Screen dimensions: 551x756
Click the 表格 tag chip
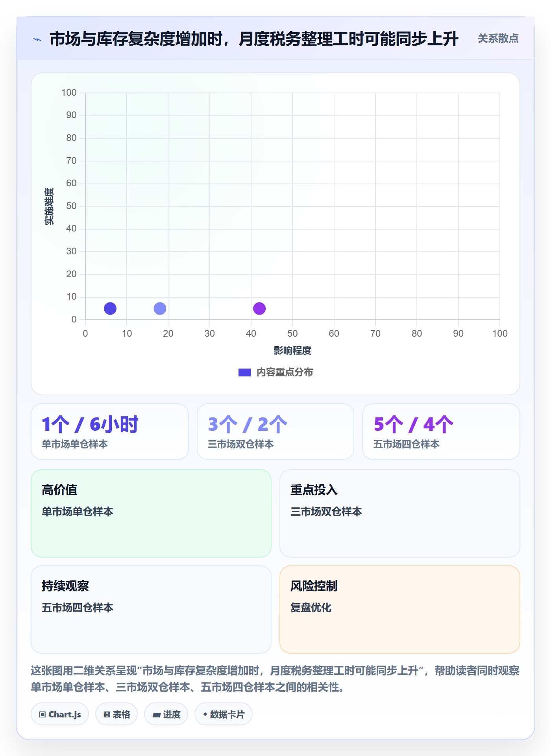[116, 714]
